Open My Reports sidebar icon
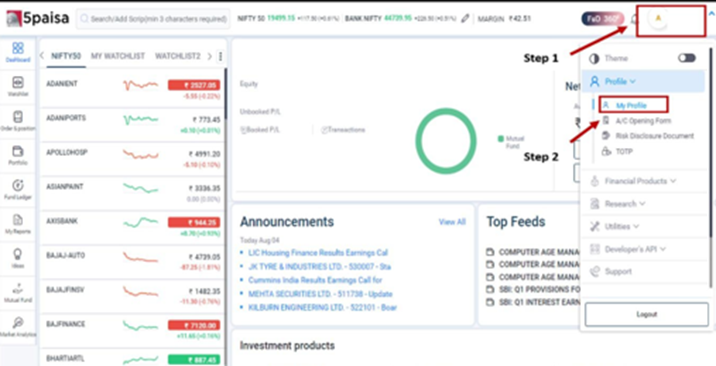The height and width of the screenshot is (366, 716). pyautogui.click(x=17, y=224)
